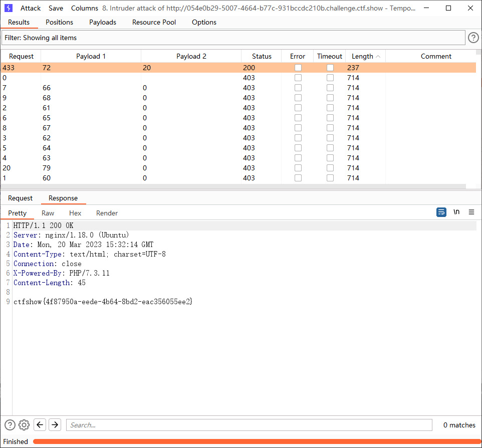
Task: Switch to the Options tab
Action: click(204, 22)
